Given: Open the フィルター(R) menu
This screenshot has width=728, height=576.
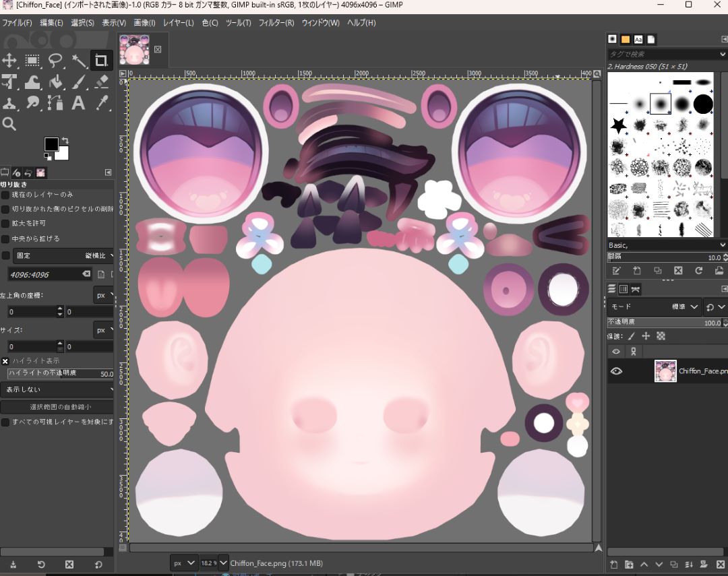Looking at the screenshot, I should click(x=276, y=23).
